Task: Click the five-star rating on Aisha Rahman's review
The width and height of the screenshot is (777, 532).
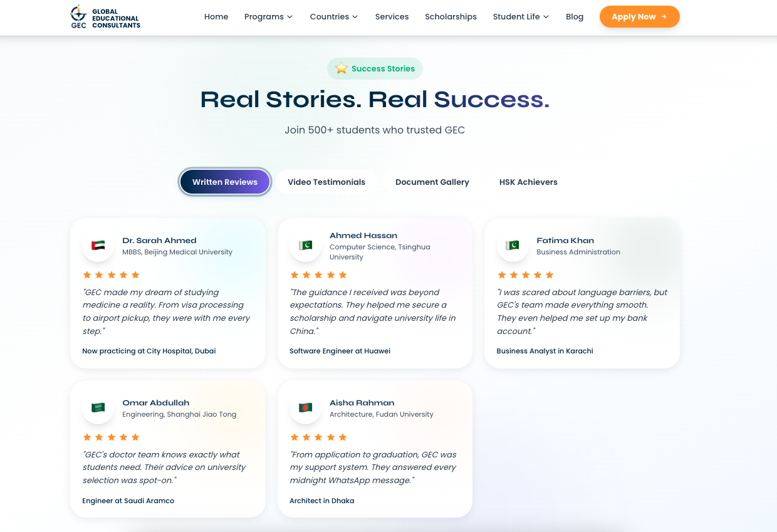Action: tap(318, 437)
